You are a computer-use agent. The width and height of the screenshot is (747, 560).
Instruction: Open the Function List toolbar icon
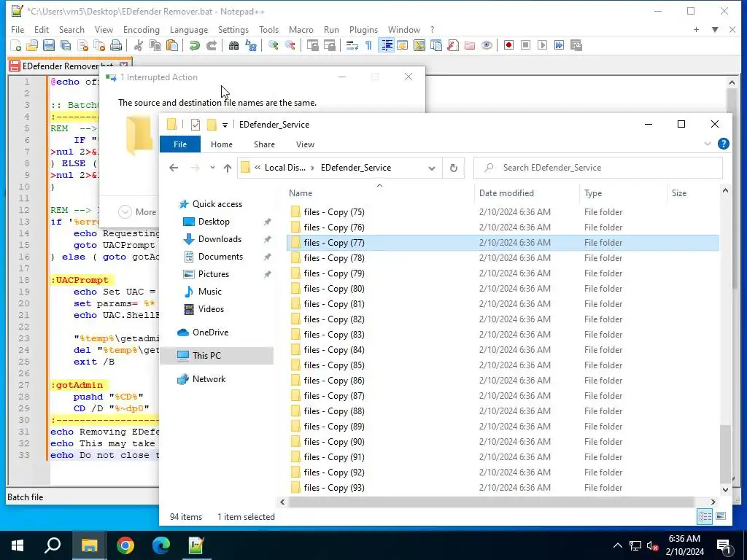point(453,46)
